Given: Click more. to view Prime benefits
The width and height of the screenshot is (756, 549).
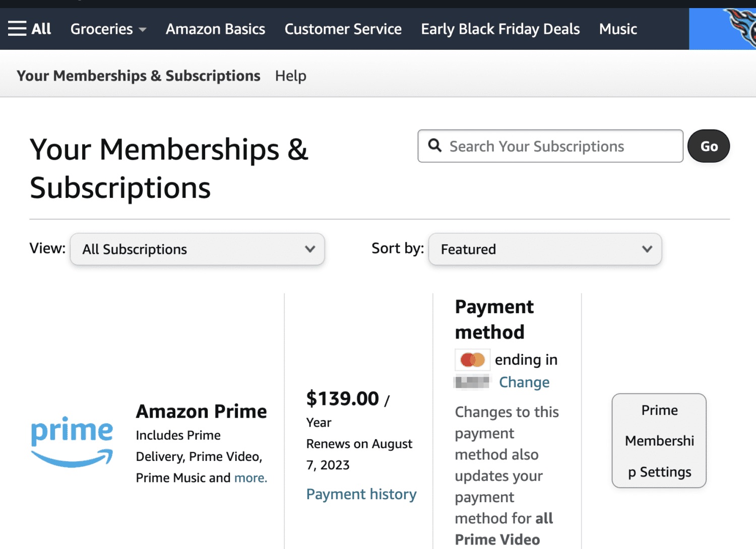Looking at the screenshot, I should (x=250, y=477).
